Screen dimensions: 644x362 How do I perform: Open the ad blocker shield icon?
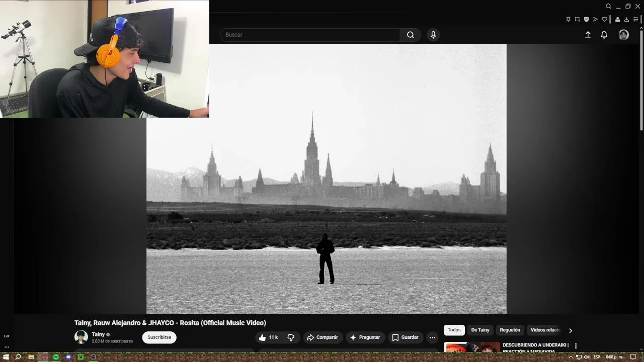(x=587, y=20)
